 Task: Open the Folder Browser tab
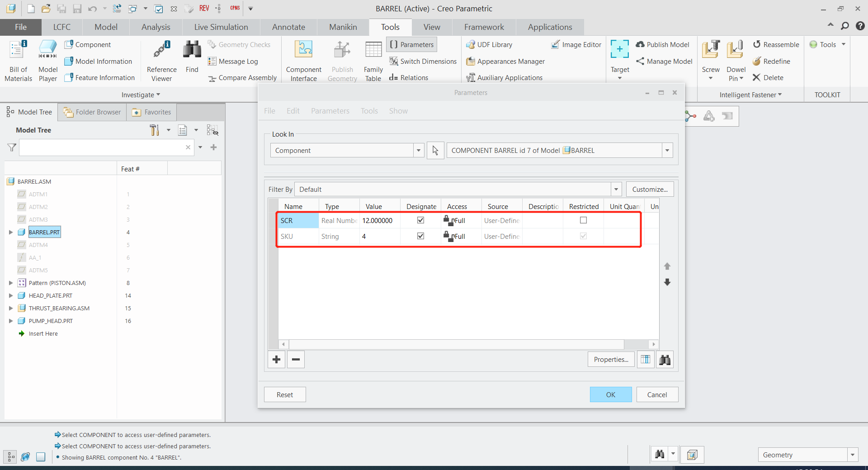point(92,112)
